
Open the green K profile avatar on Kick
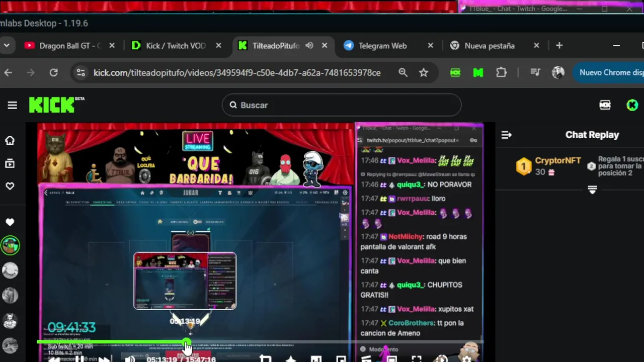tap(632, 105)
